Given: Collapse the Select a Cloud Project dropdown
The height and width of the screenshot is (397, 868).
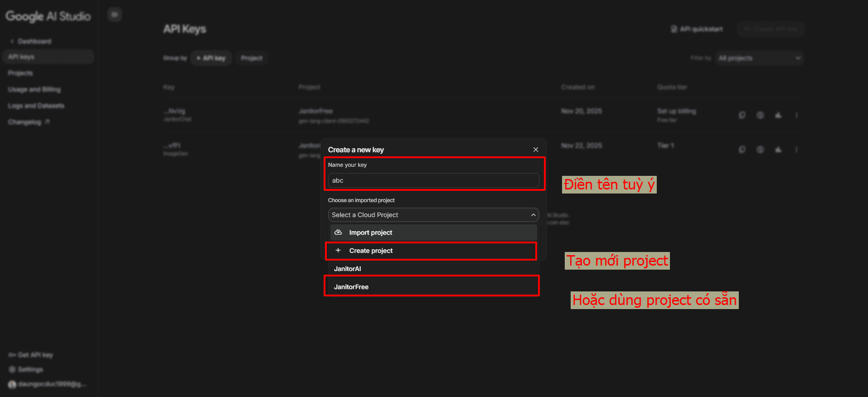Looking at the screenshot, I should coord(433,215).
